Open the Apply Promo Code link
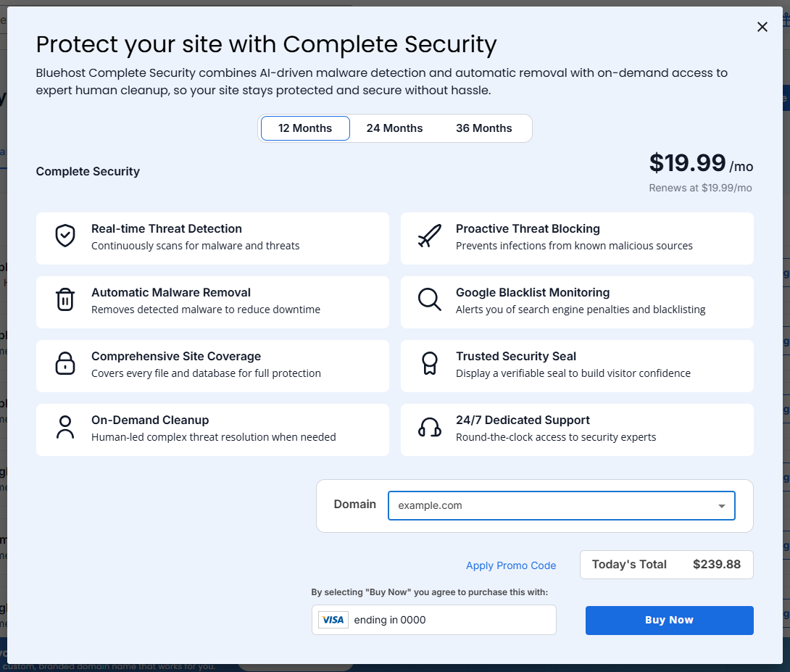Screen dimensions: 790x672 tap(511, 565)
